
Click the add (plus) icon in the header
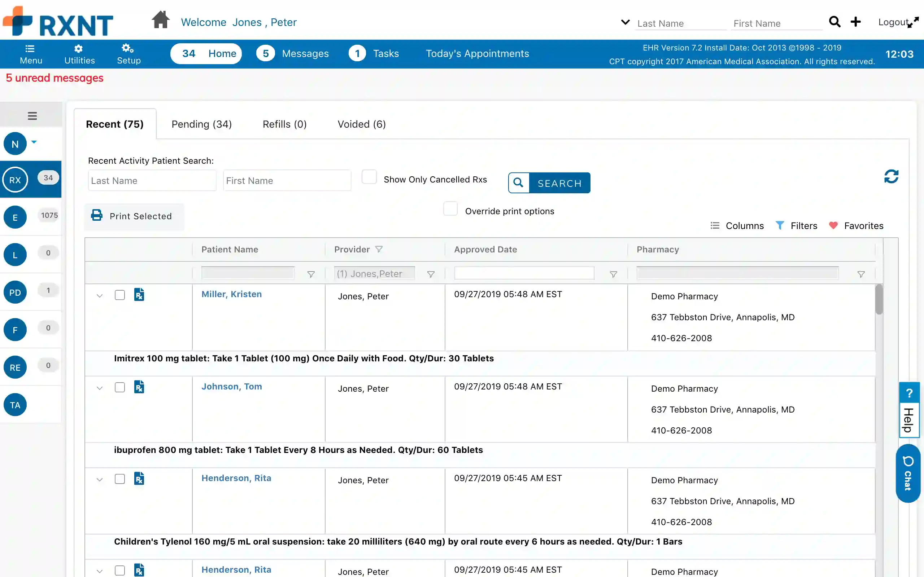[x=856, y=22]
